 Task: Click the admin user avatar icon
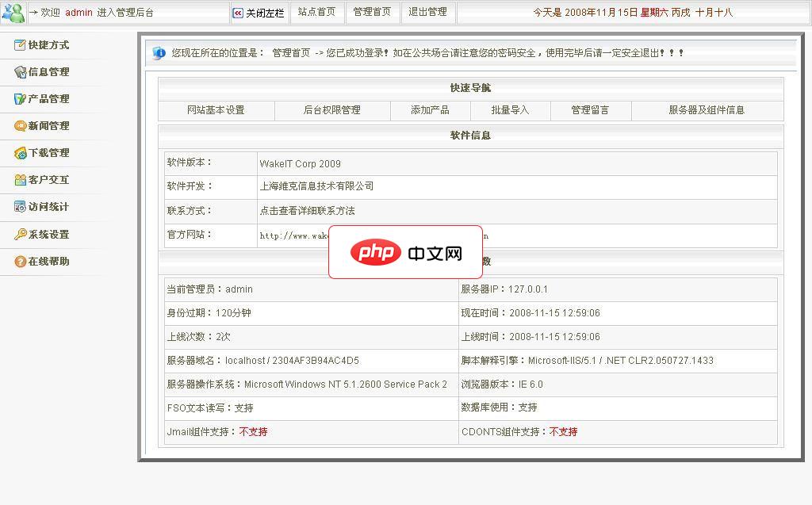click(13, 11)
